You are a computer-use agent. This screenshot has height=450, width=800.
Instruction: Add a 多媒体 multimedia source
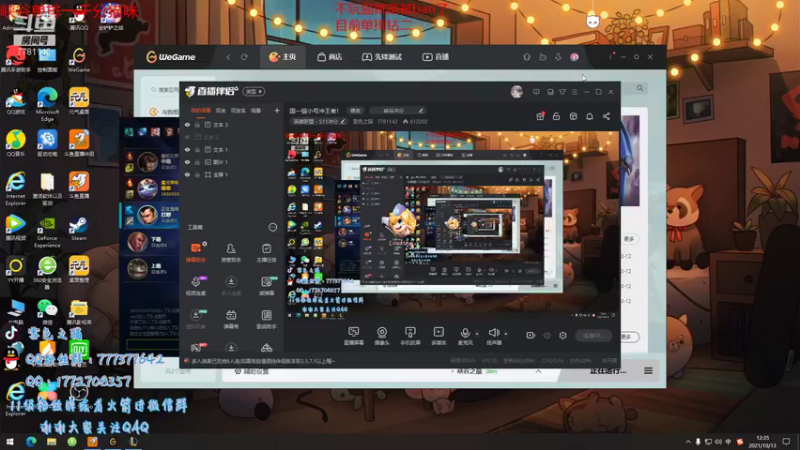coord(438,336)
